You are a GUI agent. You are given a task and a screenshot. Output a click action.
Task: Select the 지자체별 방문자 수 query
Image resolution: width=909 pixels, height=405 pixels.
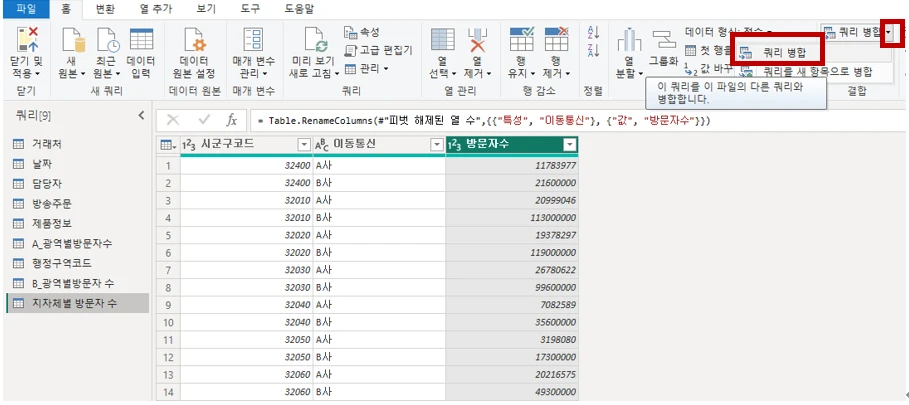click(77, 303)
